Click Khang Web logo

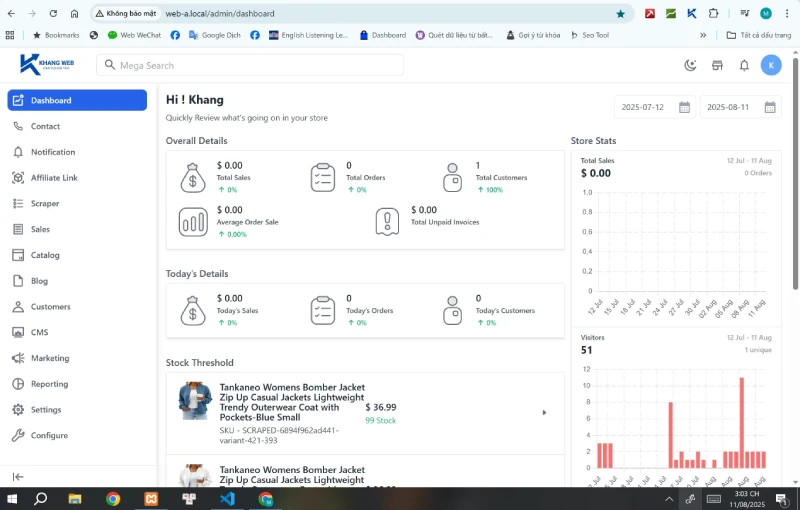[47, 65]
